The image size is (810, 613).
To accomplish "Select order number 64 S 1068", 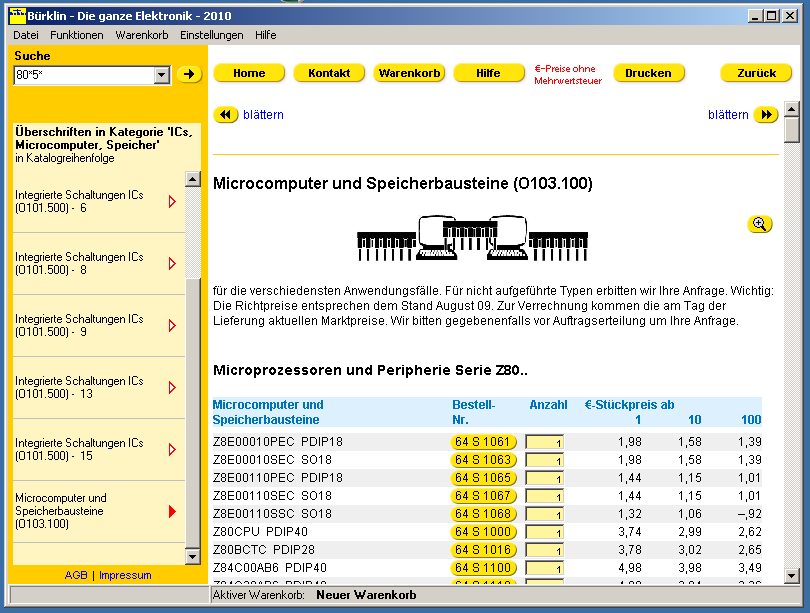I will (x=483, y=514).
